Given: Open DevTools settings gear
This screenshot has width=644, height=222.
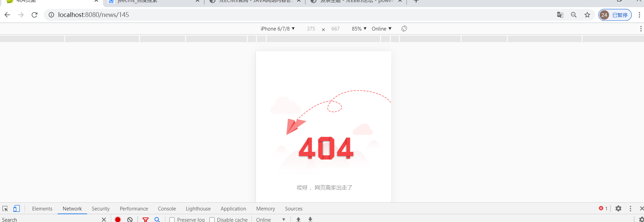Looking at the screenshot, I should click(619, 208).
